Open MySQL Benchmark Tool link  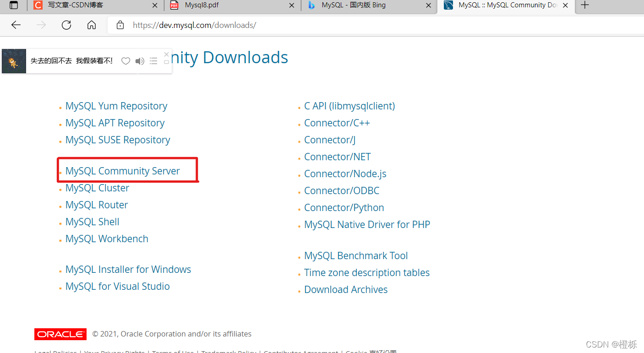[356, 255]
